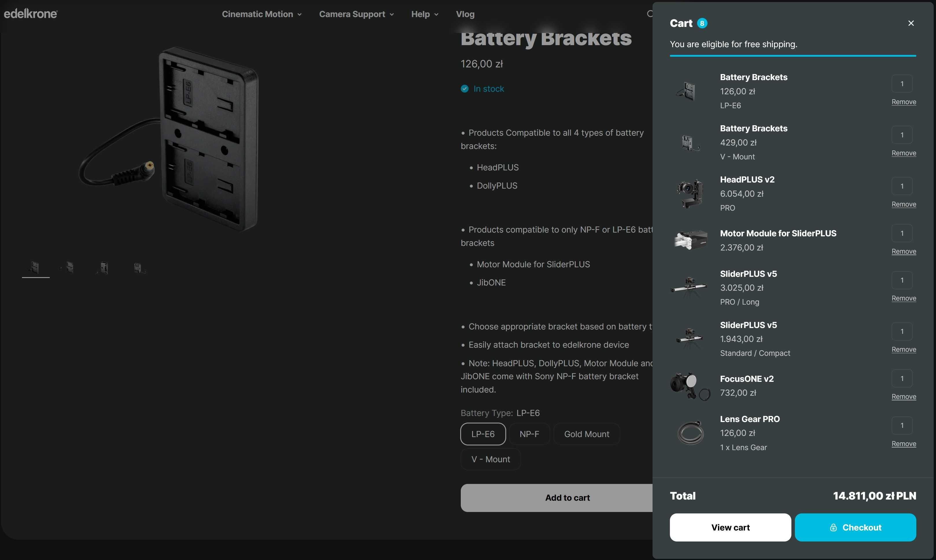
Task: Select first product gallery thumbnail
Action: (36, 268)
